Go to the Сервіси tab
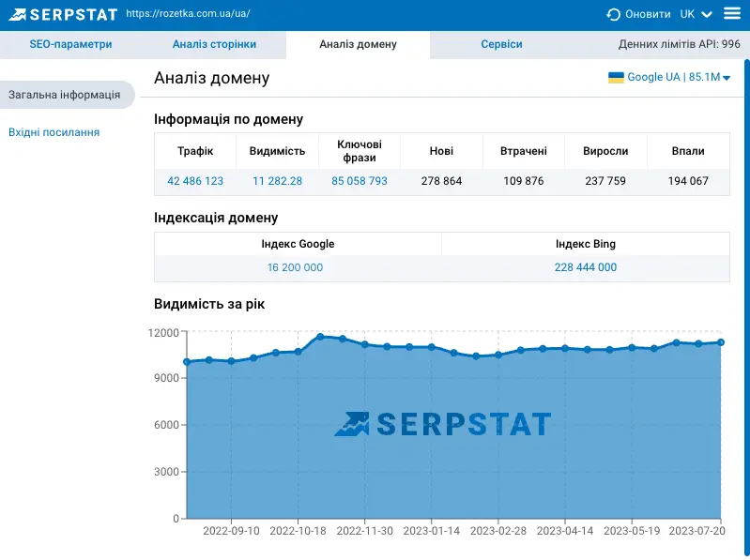Image resolution: width=750 pixels, height=560 pixels. click(501, 44)
